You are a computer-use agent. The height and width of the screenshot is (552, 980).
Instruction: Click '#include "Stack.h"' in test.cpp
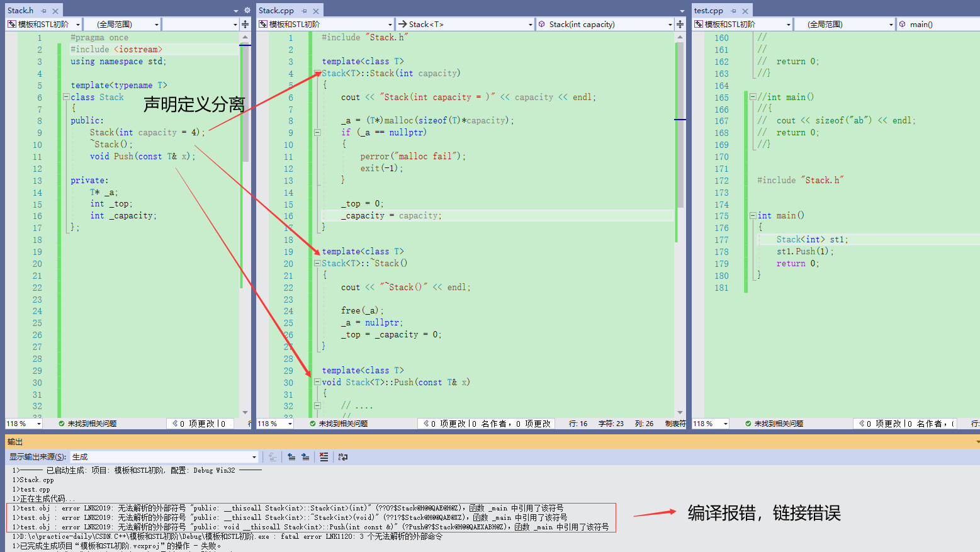(800, 180)
